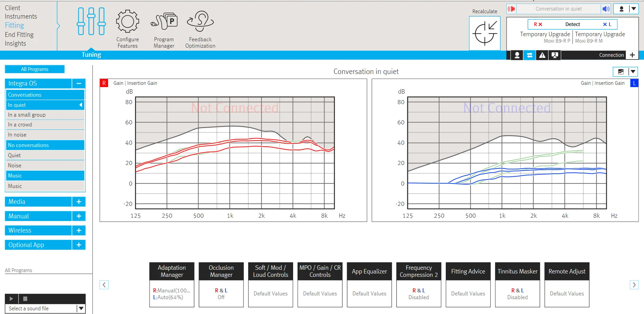Open the Tinnitus Masker tile
The width and height of the screenshot is (644, 314).
517,285
